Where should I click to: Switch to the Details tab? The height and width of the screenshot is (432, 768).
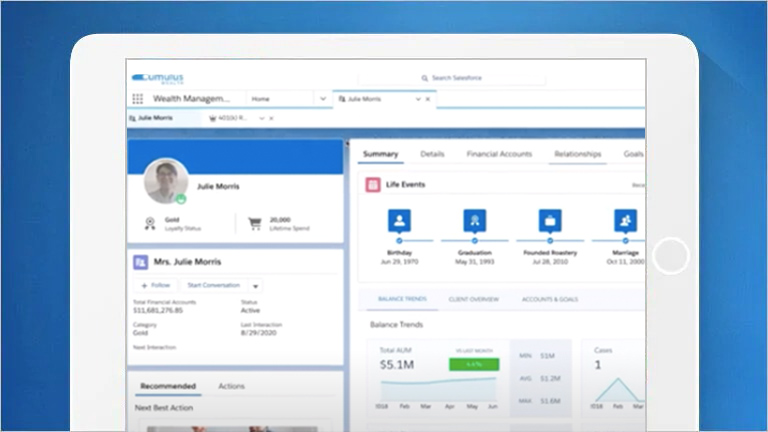click(432, 154)
